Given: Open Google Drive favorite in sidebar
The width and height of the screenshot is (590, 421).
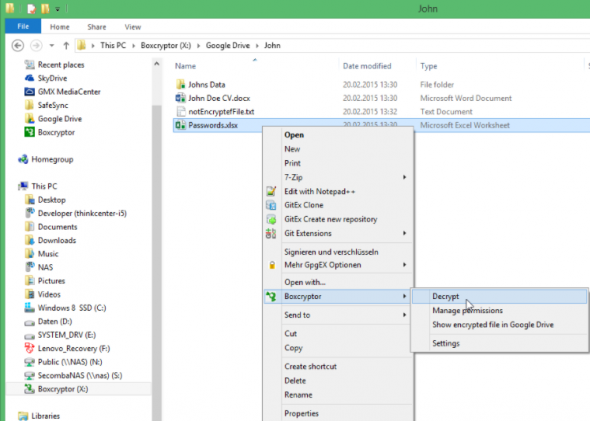Looking at the screenshot, I should coord(59,119).
